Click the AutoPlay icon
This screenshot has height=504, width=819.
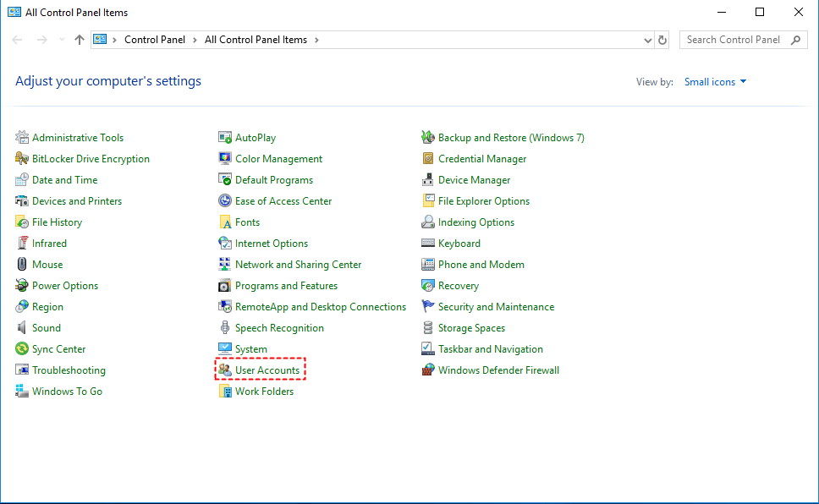pos(225,137)
